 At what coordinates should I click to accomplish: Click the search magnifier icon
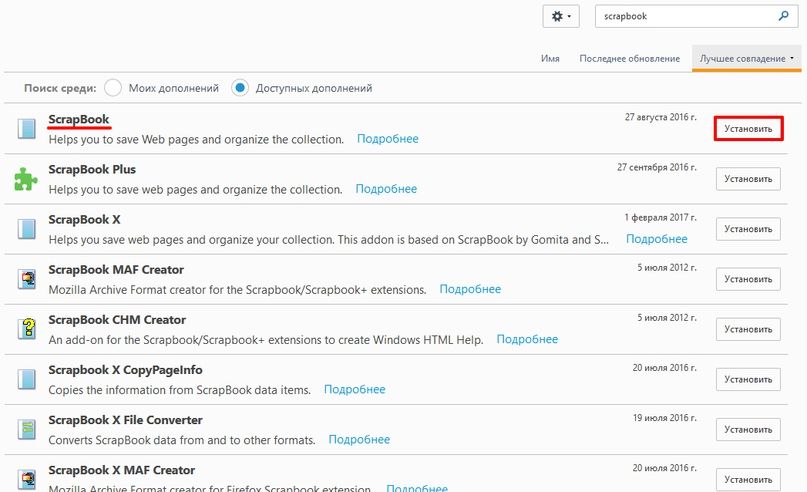(783, 16)
